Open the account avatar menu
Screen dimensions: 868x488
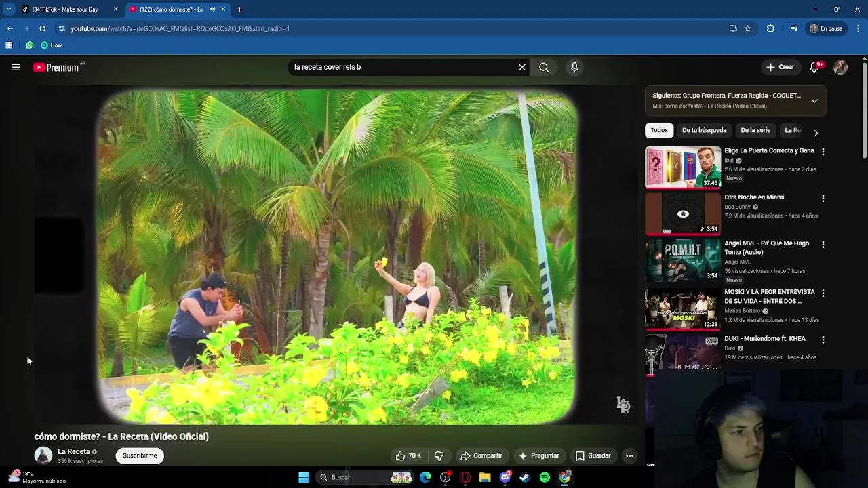coord(840,67)
